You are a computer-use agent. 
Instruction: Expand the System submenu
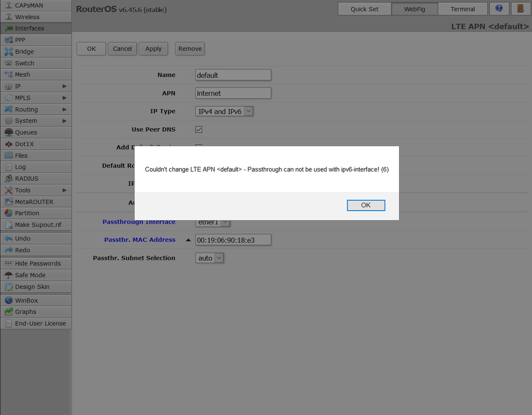click(64, 121)
